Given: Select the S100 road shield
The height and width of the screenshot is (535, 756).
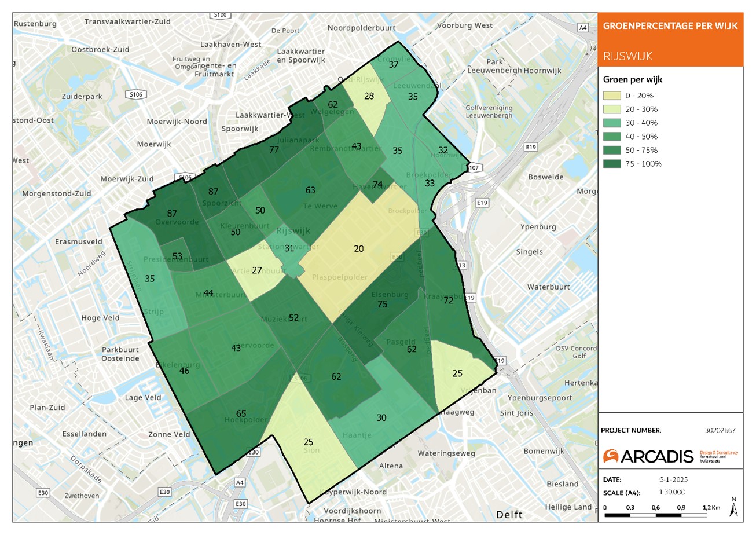Looking at the screenshot, I should (x=219, y=14).
